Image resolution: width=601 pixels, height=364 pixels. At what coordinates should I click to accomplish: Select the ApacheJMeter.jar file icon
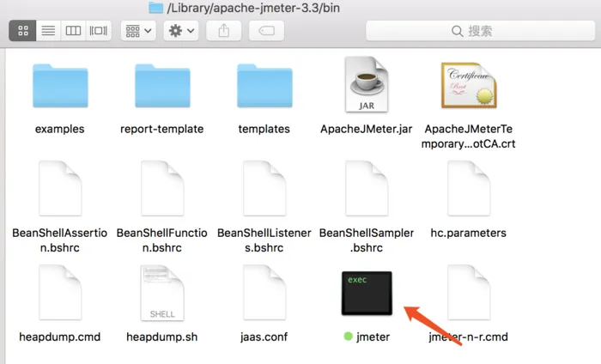367,84
